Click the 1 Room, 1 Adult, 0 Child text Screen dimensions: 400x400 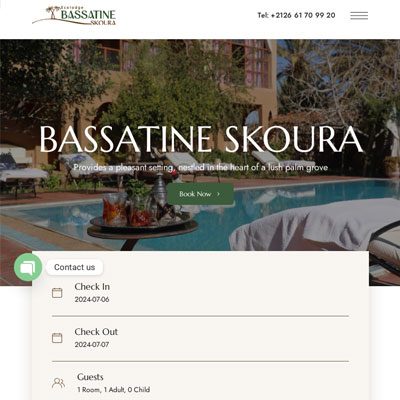click(114, 389)
